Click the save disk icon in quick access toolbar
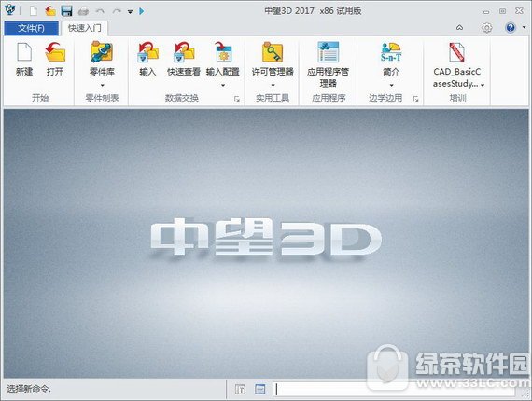Viewport: 532px width, 401px height. tap(66, 11)
